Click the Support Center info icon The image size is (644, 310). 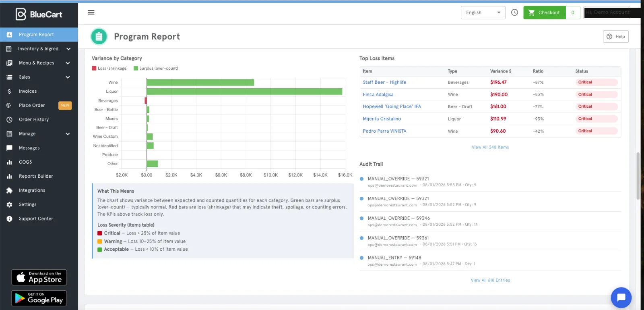9,219
